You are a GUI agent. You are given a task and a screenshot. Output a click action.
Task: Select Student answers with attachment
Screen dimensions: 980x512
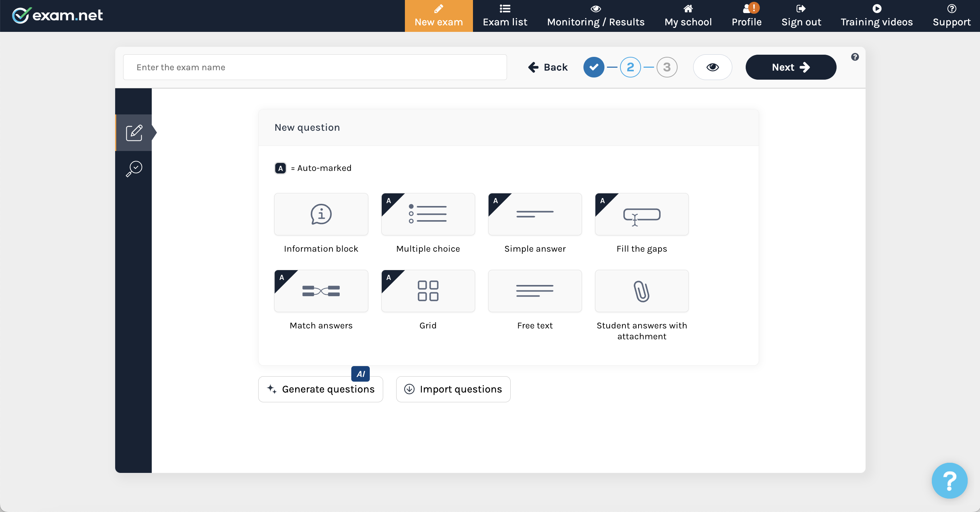641,291
